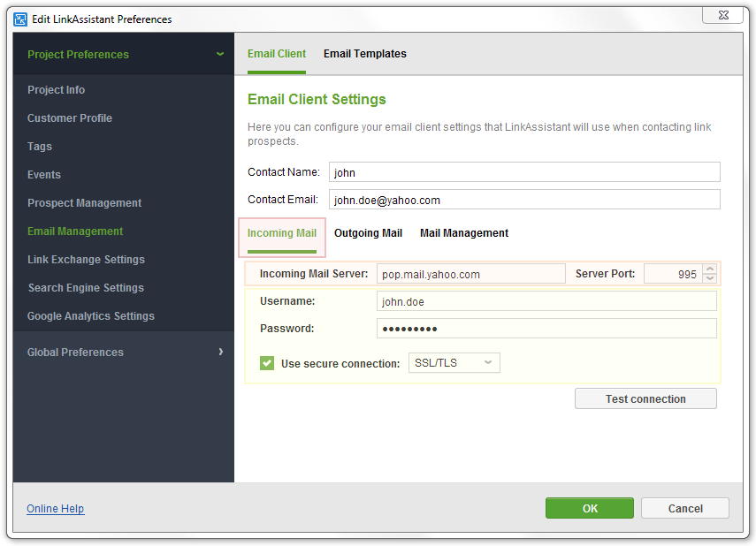Image resolution: width=756 pixels, height=546 pixels.
Task: Confirm preferences with OK
Action: 590,508
